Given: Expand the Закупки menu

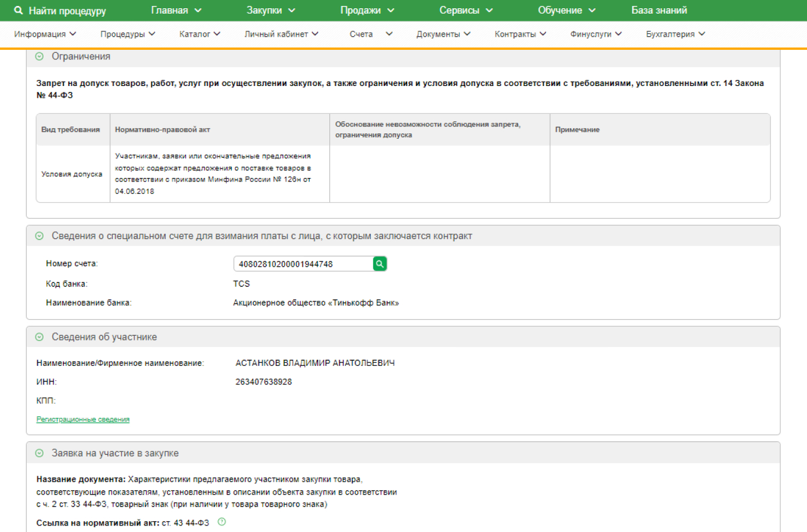Looking at the screenshot, I should [x=271, y=11].
